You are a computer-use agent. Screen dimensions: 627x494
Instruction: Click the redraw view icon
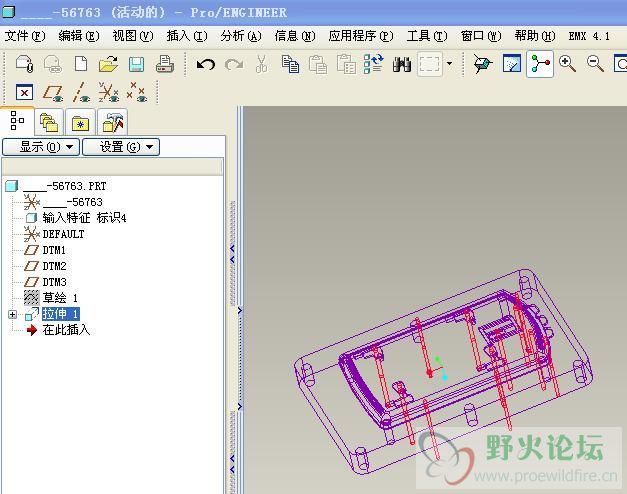[x=512, y=63]
